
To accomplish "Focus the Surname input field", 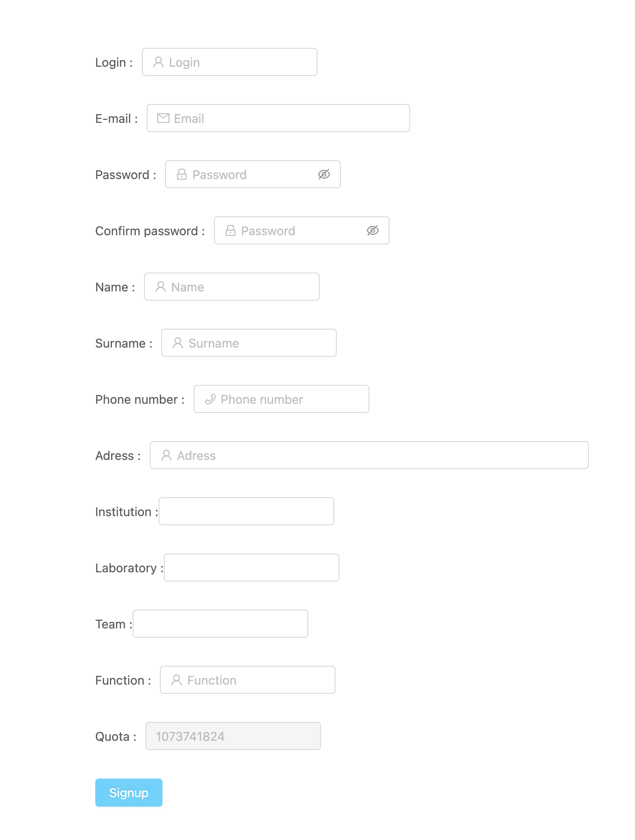I will 249,343.
